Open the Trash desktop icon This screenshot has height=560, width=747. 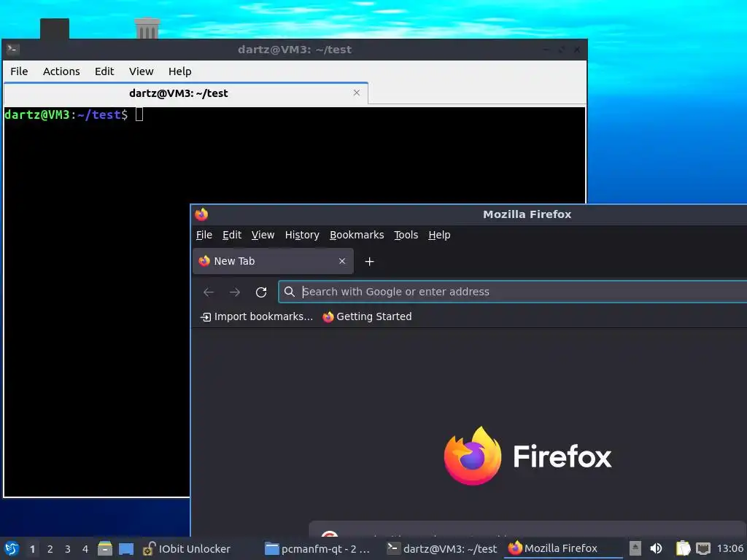pyautogui.click(x=147, y=28)
